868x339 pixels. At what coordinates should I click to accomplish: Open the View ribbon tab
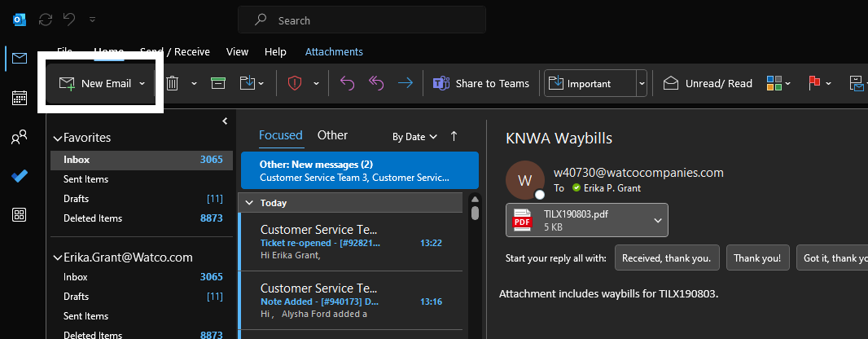tap(237, 51)
